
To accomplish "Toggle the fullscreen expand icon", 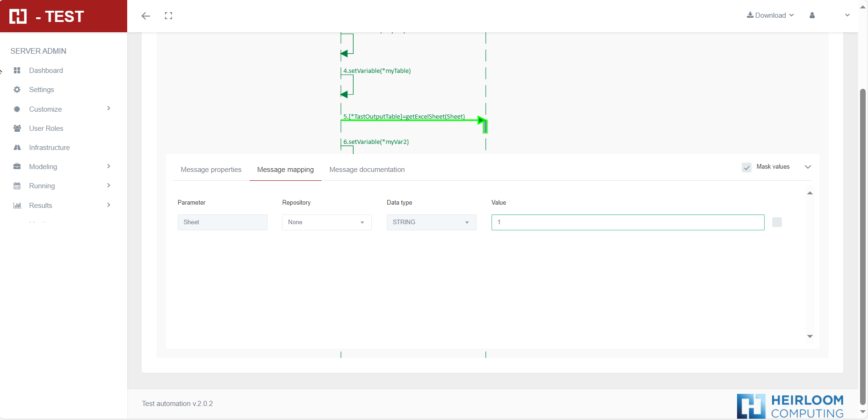I will point(168,16).
